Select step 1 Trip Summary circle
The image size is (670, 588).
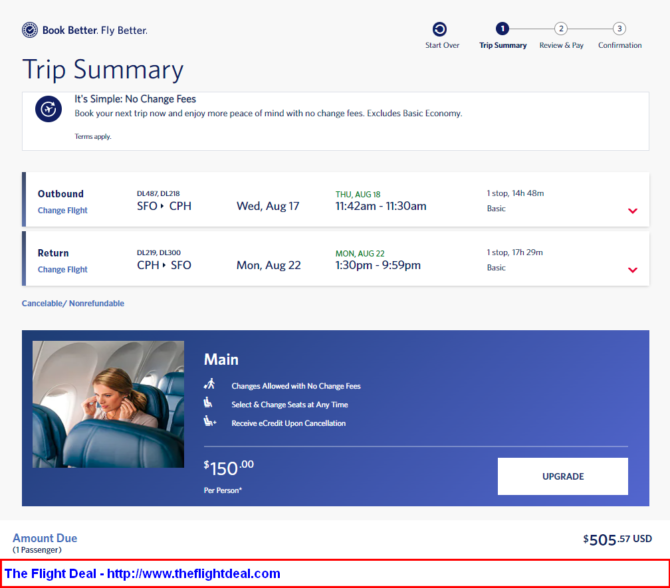[x=502, y=29]
